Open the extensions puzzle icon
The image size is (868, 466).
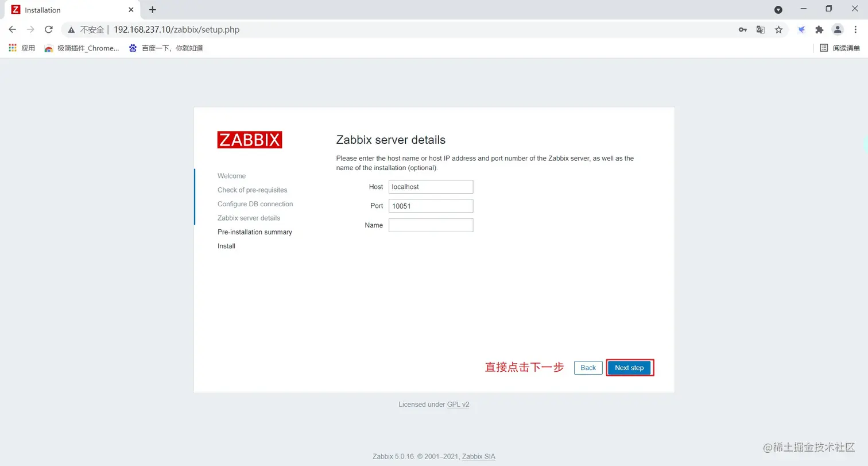pos(819,30)
